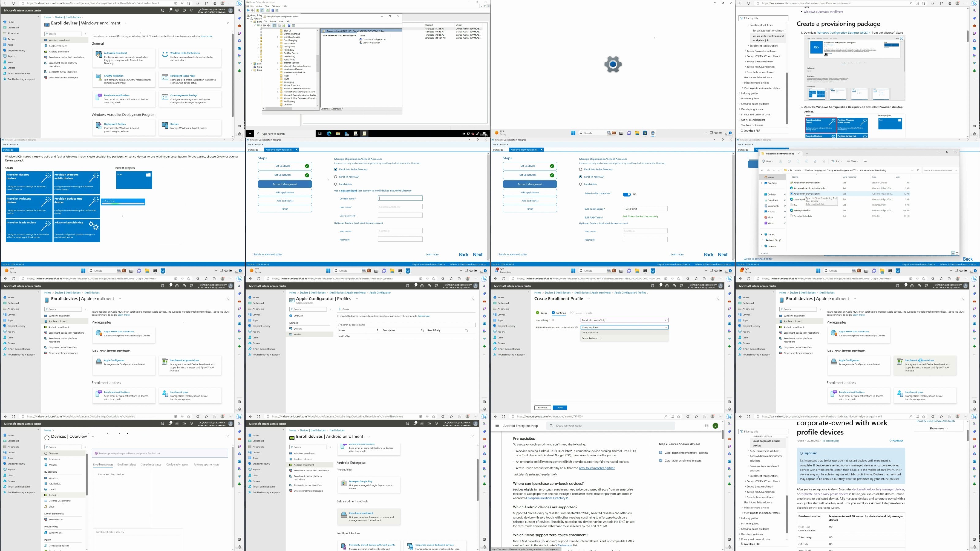980x551 pixels.
Task: Open the Automatic Enrollment tile icon
Action: tap(99, 55)
